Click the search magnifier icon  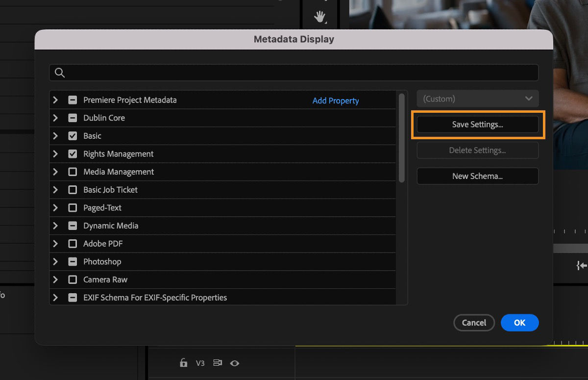tap(59, 72)
